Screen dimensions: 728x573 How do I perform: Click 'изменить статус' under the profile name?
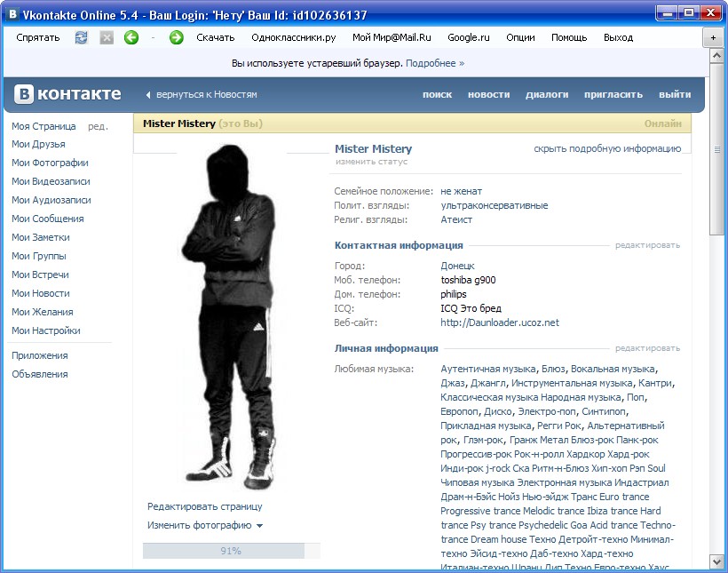(371, 162)
